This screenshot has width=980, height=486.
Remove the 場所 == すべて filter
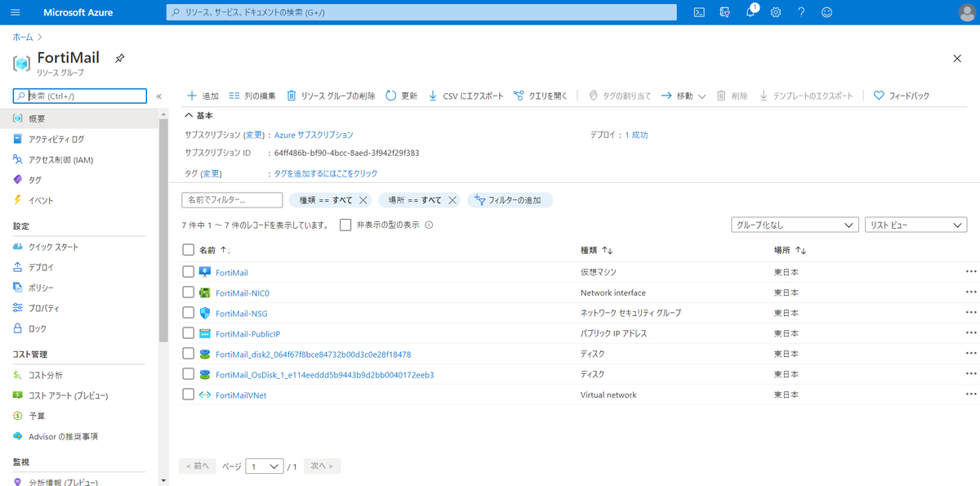[452, 200]
